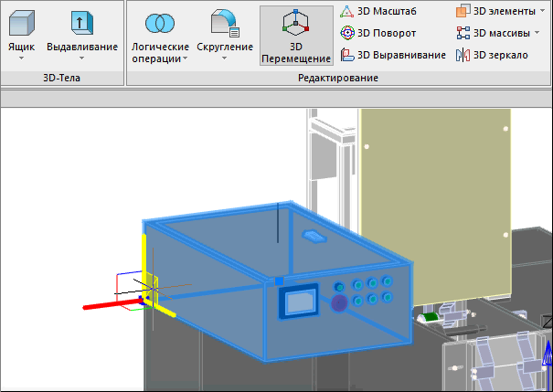Click the vertical yellow gizmo axis

144,266
